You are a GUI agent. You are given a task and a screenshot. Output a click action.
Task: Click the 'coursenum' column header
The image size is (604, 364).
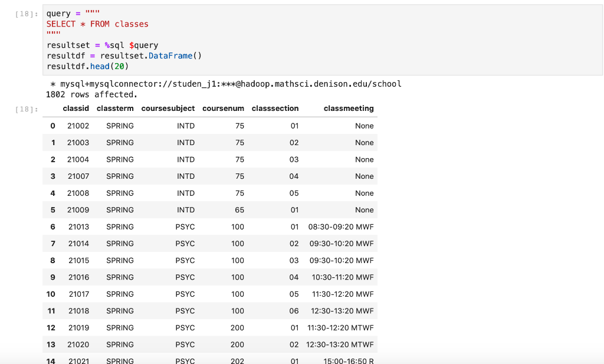pos(223,108)
